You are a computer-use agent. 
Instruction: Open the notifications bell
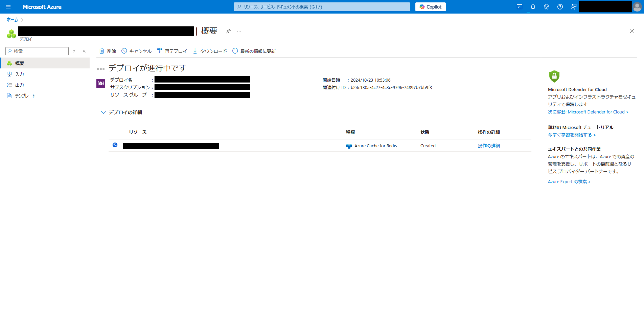pyautogui.click(x=533, y=7)
